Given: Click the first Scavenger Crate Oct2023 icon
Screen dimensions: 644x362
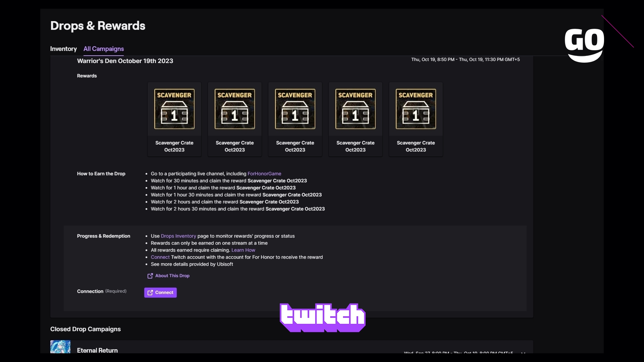Looking at the screenshot, I should [174, 109].
